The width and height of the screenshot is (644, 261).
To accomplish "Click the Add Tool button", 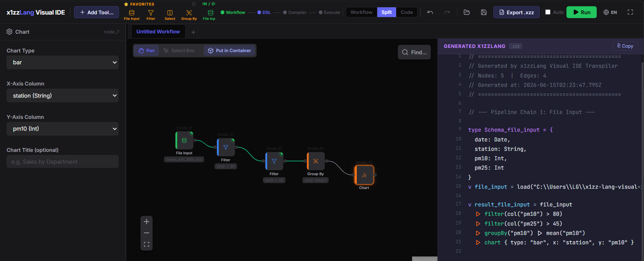I will [x=97, y=12].
